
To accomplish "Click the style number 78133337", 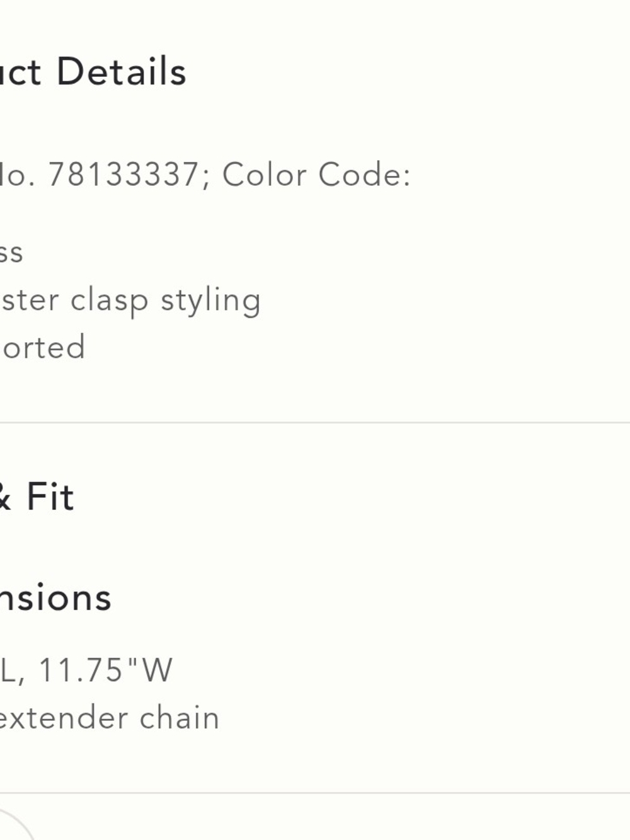I will coord(123,174).
